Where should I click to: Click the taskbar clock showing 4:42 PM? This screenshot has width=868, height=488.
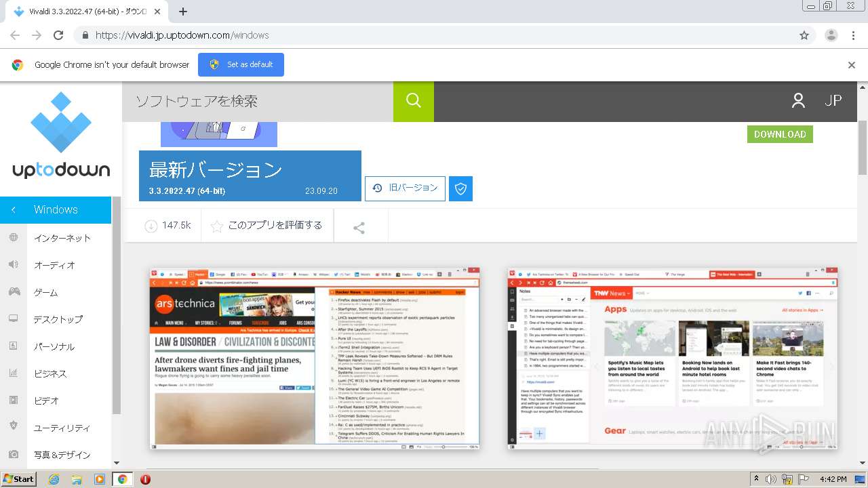click(833, 479)
